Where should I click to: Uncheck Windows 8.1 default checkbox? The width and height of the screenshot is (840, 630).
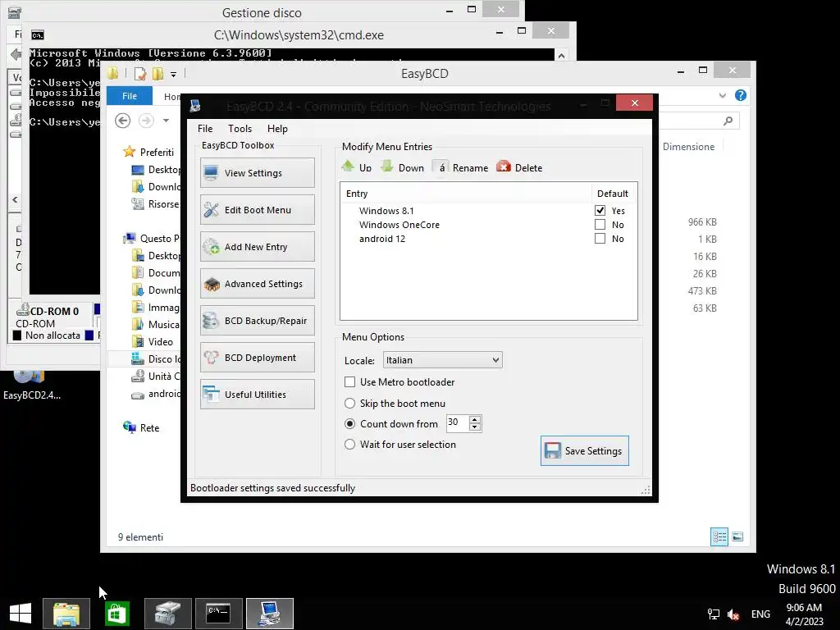click(x=600, y=211)
